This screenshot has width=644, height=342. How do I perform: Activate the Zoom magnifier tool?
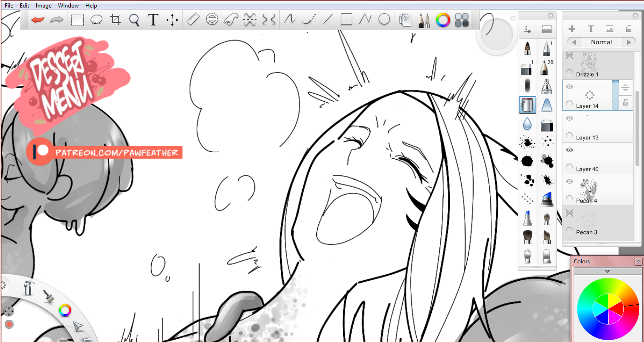pos(134,20)
